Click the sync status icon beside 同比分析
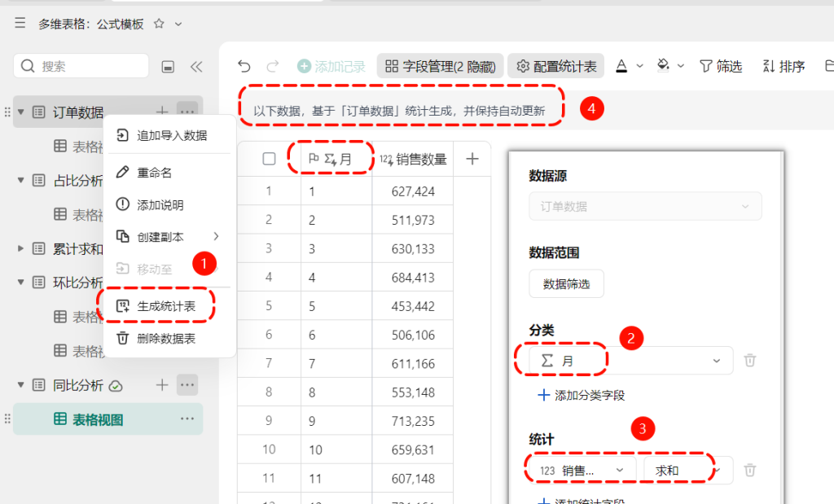This screenshot has width=834, height=504. coord(116,386)
